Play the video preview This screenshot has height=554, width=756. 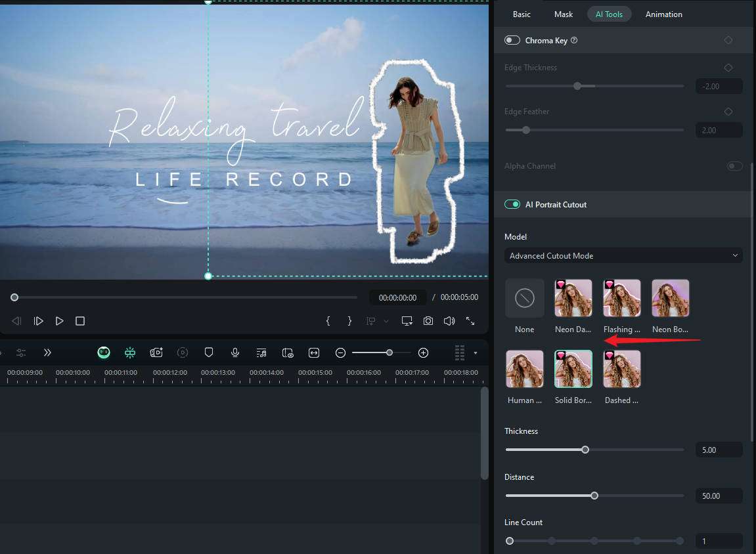tap(59, 321)
